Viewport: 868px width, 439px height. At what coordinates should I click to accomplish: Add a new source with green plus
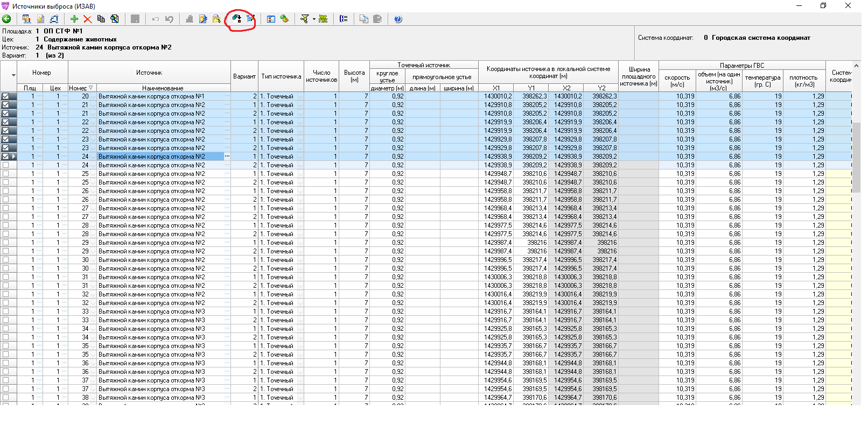(74, 19)
